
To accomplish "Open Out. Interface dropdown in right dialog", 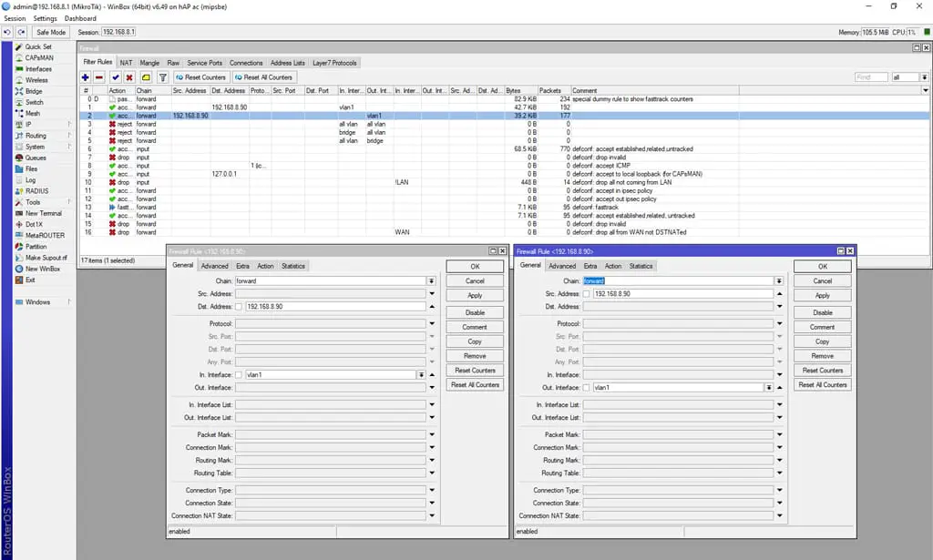I will tap(769, 388).
